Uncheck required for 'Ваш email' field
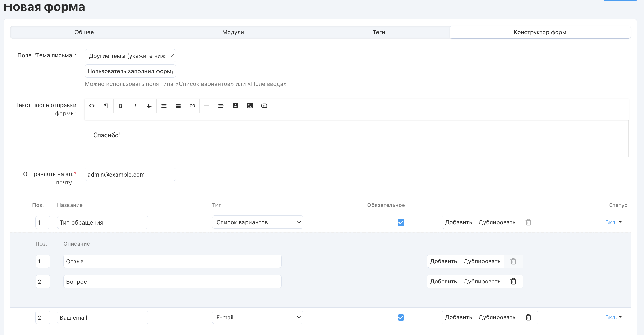 pyautogui.click(x=401, y=317)
